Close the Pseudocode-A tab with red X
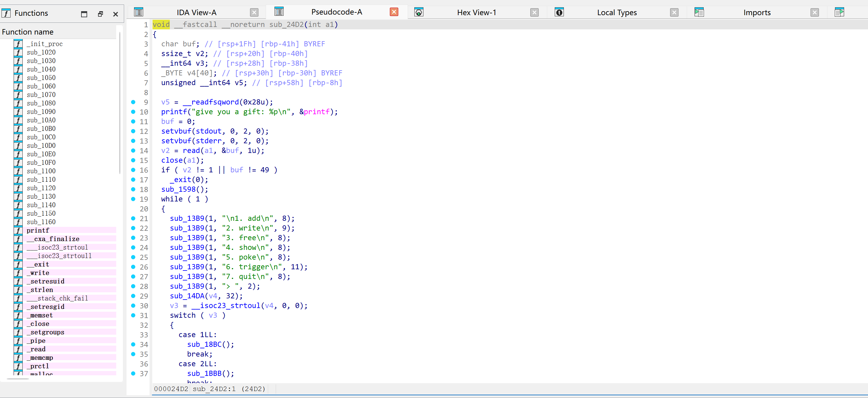Screen dimensions: 868x398 click(x=393, y=12)
